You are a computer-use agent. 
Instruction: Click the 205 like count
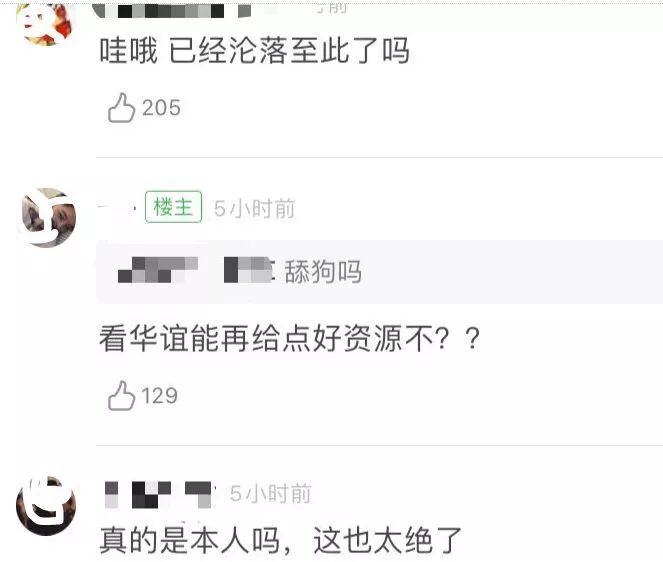pos(161,108)
